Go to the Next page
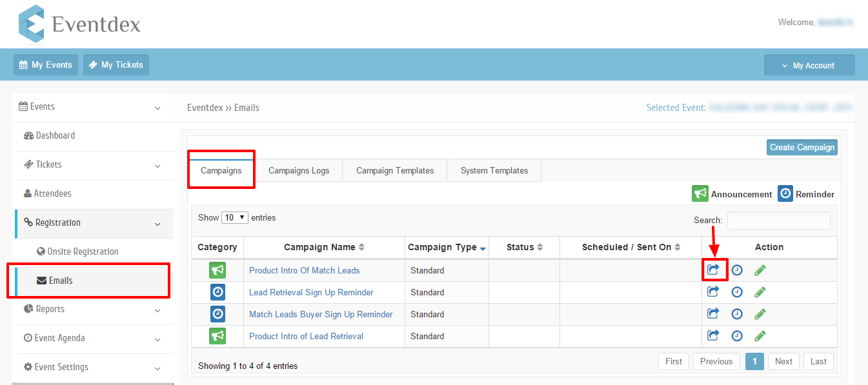This screenshot has height=385, width=868. click(783, 361)
